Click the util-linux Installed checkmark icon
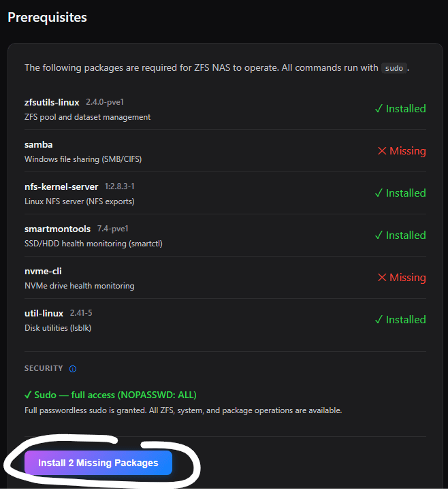This screenshot has width=448, height=490. pos(379,320)
